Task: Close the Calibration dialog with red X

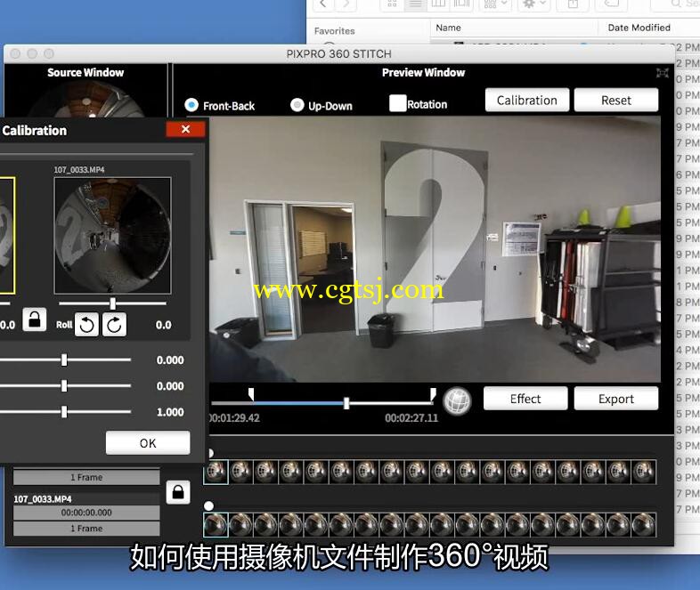Action: coord(186,129)
